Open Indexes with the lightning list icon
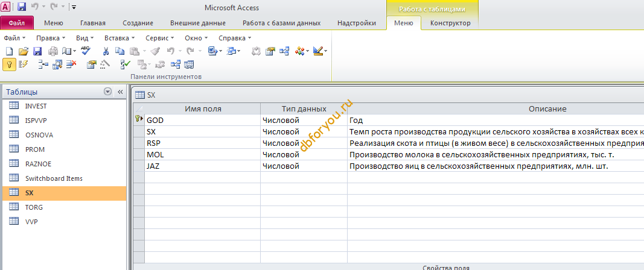The height and width of the screenshot is (270, 644). point(23,64)
